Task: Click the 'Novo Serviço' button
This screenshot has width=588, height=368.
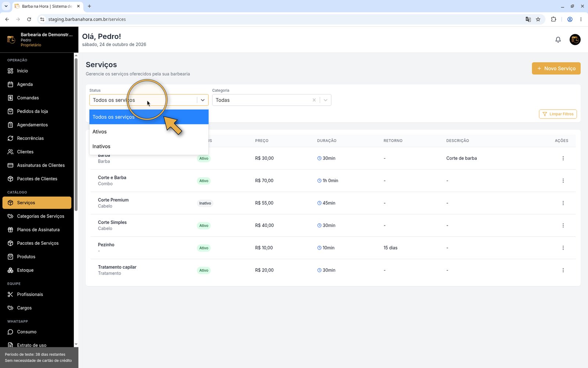Action: click(556, 68)
